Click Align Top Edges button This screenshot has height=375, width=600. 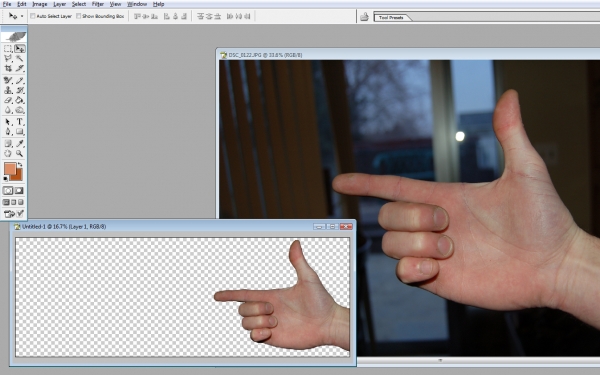pos(137,16)
